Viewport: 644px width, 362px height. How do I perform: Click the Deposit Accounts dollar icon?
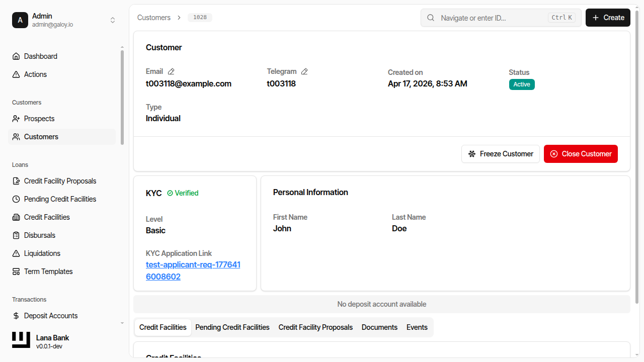(16, 316)
